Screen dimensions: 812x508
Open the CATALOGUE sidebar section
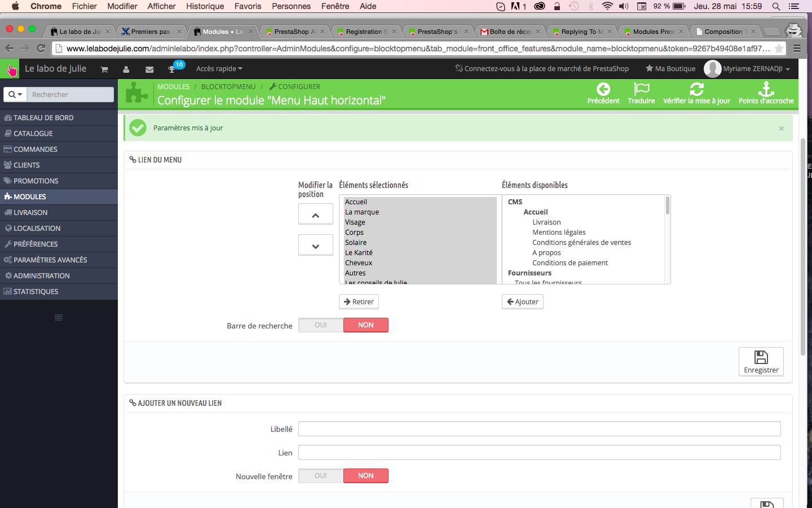pos(59,134)
